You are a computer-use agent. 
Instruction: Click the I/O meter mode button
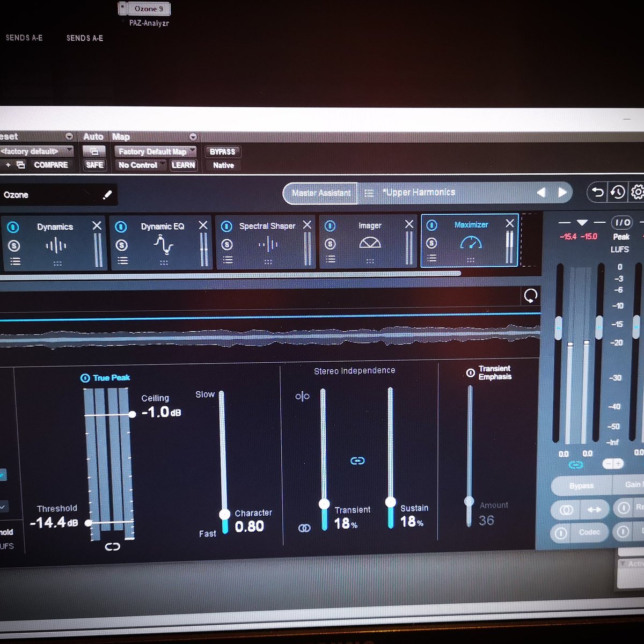[623, 222]
